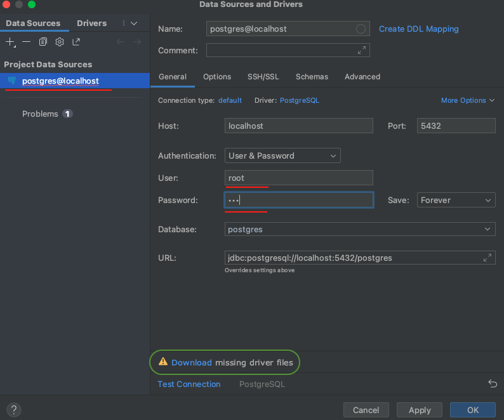Image resolution: width=504 pixels, height=420 pixels.
Task: Focus the URL jdbc field
Action: [360, 258]
